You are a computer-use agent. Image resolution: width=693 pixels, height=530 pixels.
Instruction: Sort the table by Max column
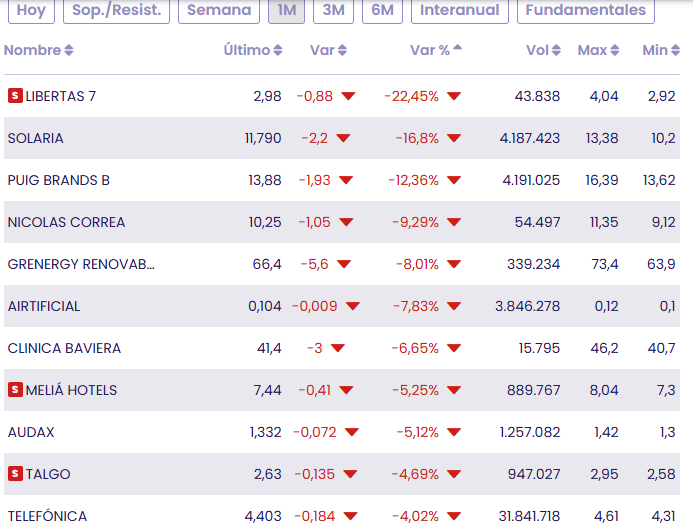pos(599,50)
